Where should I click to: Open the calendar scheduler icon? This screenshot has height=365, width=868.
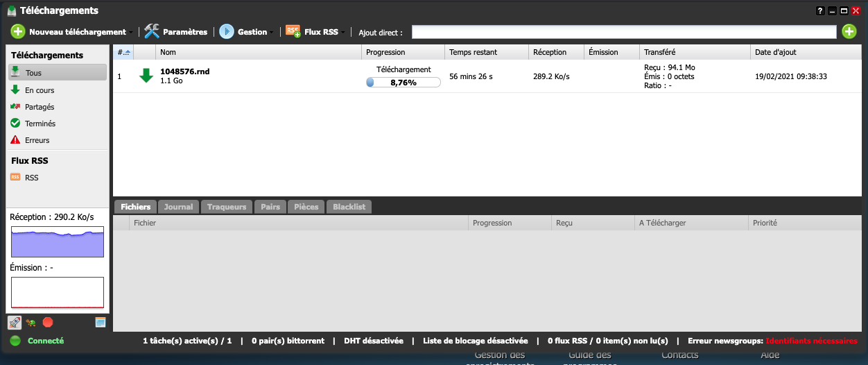[x=100, y=322]
